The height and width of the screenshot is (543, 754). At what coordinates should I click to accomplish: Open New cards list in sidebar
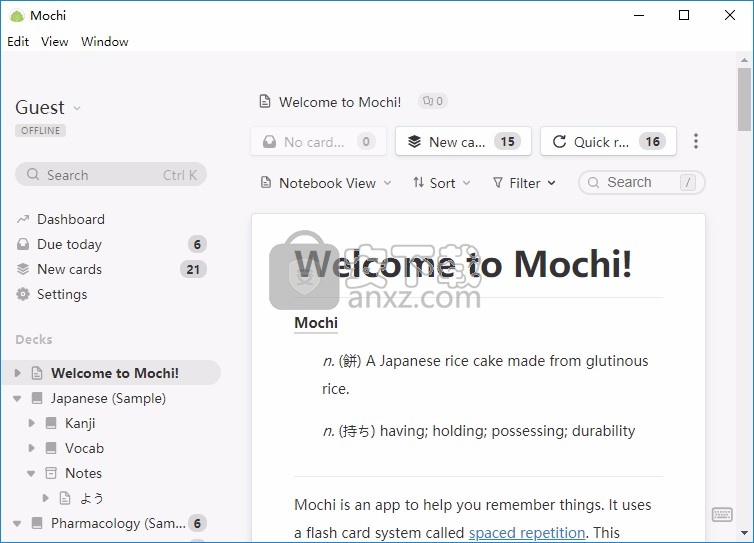[x=69, y=269]
